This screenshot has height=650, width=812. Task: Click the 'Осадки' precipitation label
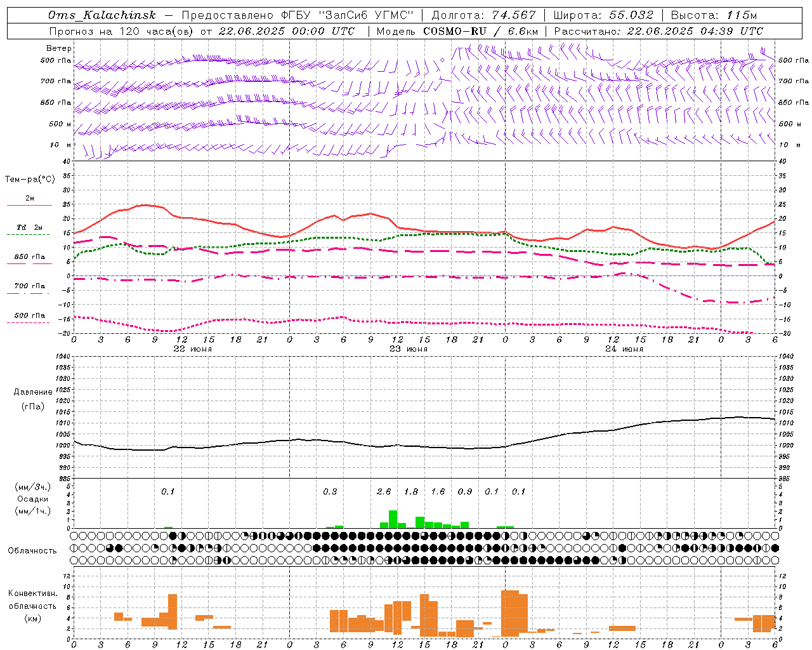point(33,499)
